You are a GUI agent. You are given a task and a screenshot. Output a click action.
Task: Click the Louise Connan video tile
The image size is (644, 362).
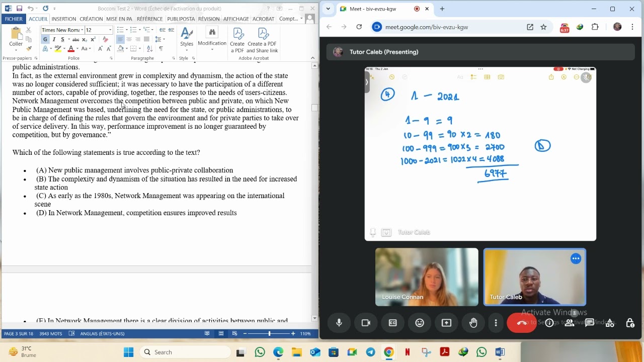point(427,277)
